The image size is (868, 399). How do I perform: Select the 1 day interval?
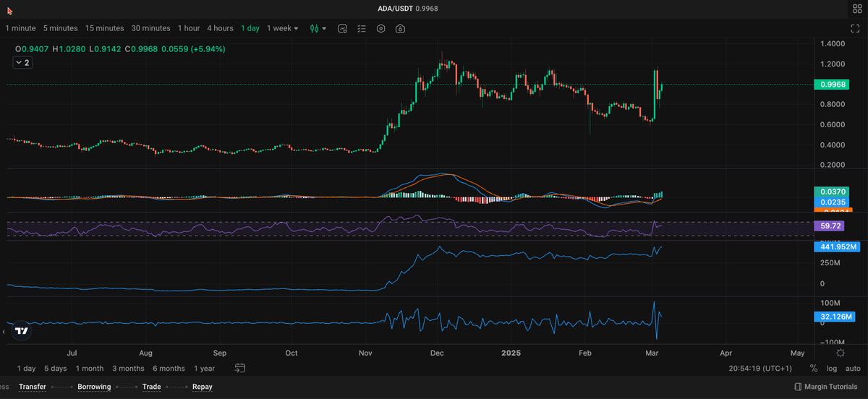(250, 28)
